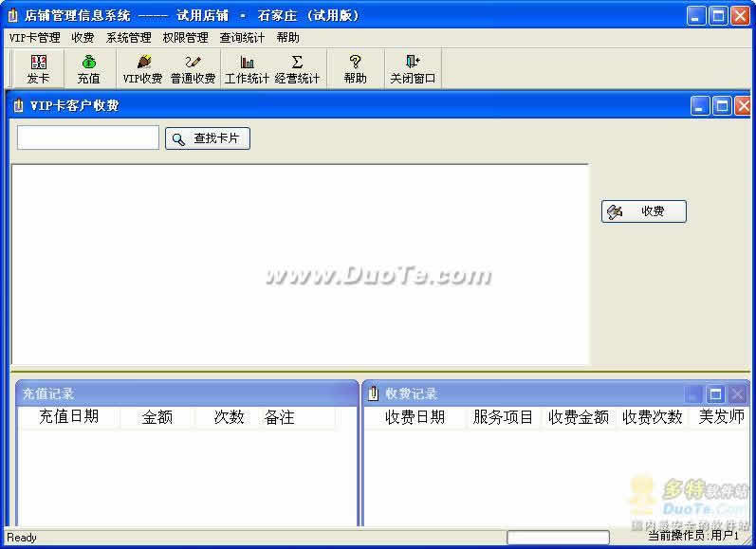Focus the card number search field
The width and height of the screenshot is (756, 549).
[x=88, y=138]
